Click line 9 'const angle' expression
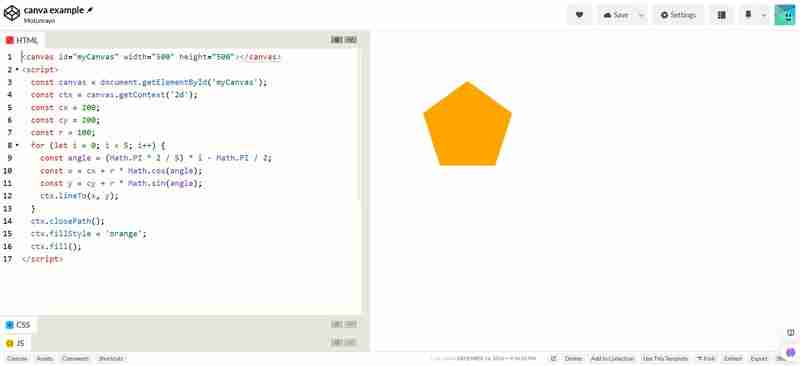800x366 pixels. (156, 158)
